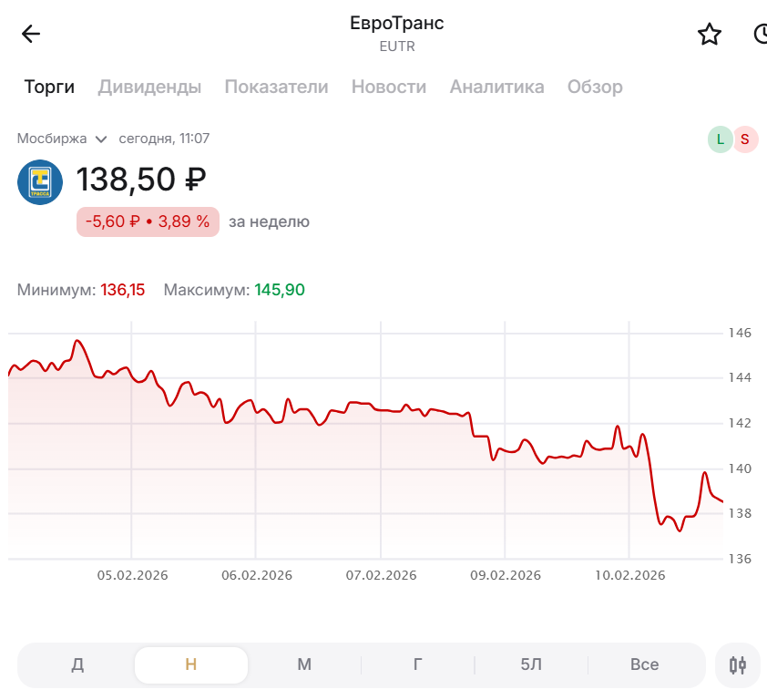Viewport: 767px width, 700px height.
Task: Select the Г year period
Action: tap(417, 664)
